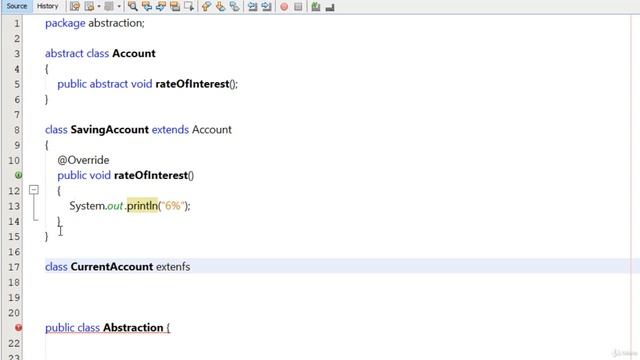Click the 'out' field in System.out
This screenshot has width=640, height=360.
pos(115,206)
